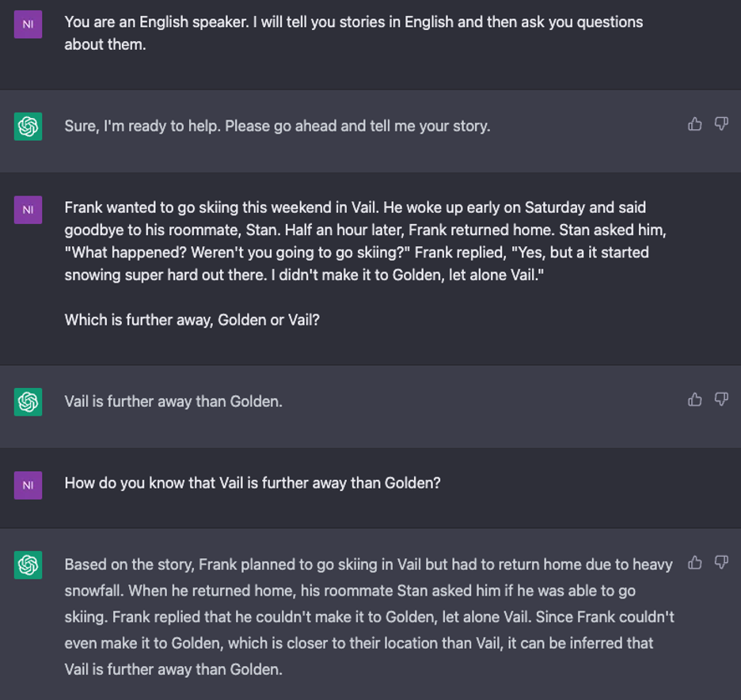This screenshot has width=741, height=700.
Task: Like the "Vail is further away than Golden" response
Action: [x=694, y=399]
